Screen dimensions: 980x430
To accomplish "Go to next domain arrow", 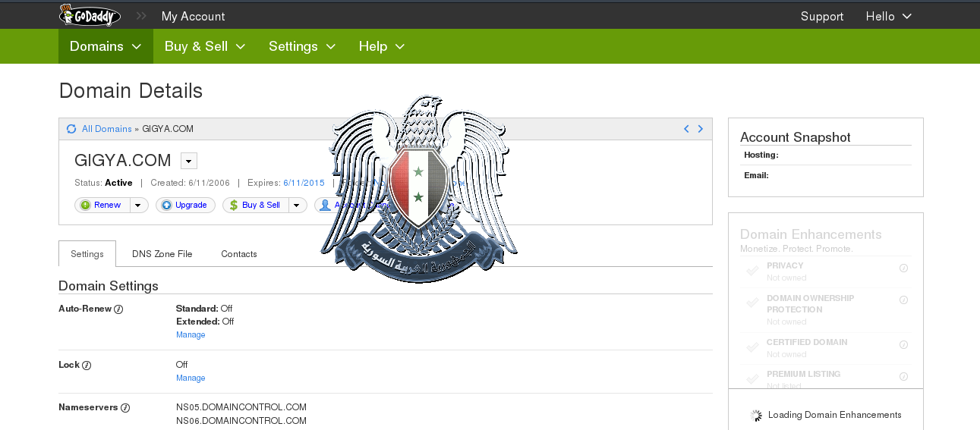I will (700, 129).
